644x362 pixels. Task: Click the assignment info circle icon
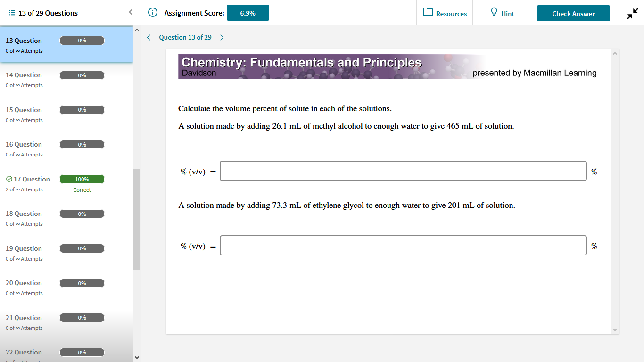point(152,13)
